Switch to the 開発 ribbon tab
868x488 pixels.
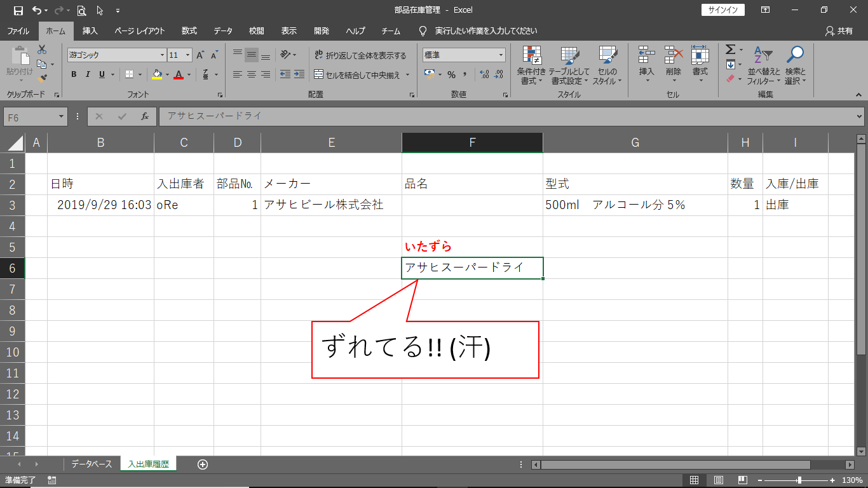(x=322, y=30)
